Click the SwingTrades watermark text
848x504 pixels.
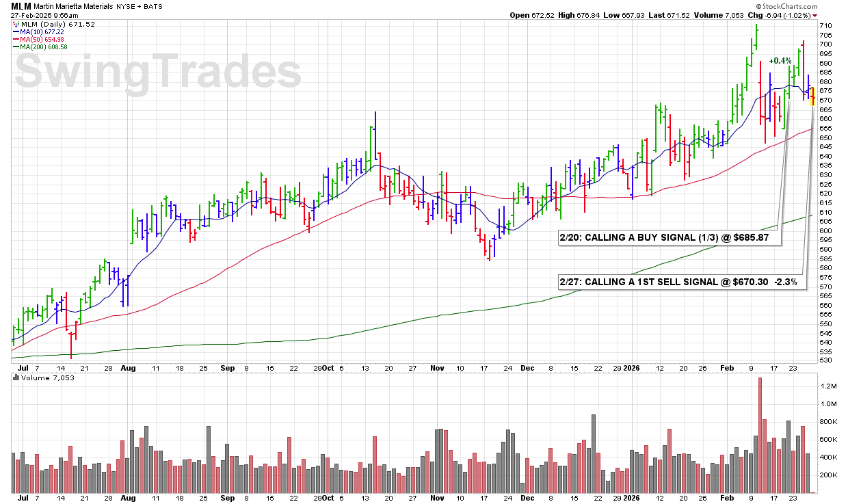157,72
